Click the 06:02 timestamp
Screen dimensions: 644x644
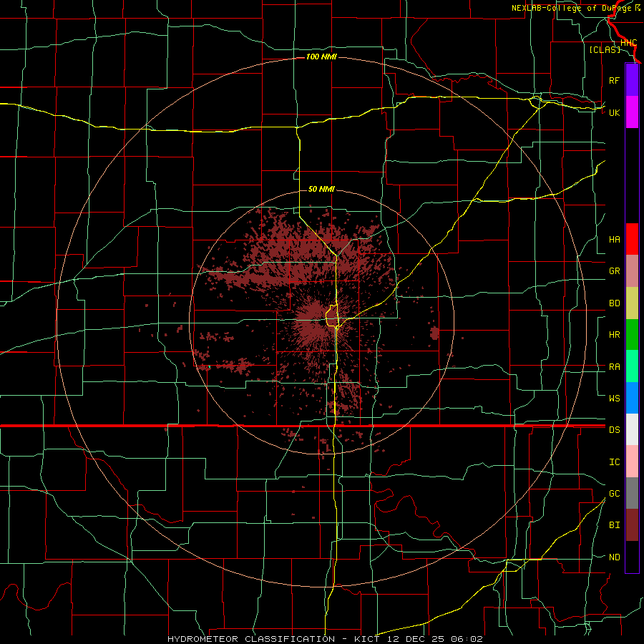tap(466, 639)
